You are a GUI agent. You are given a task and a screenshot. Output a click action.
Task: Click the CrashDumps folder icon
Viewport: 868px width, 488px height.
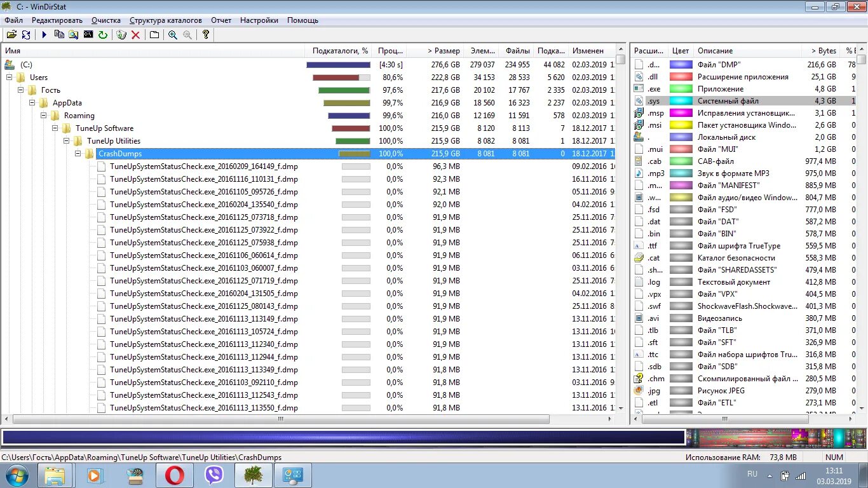pyautogui.click(x=90, y=154)
